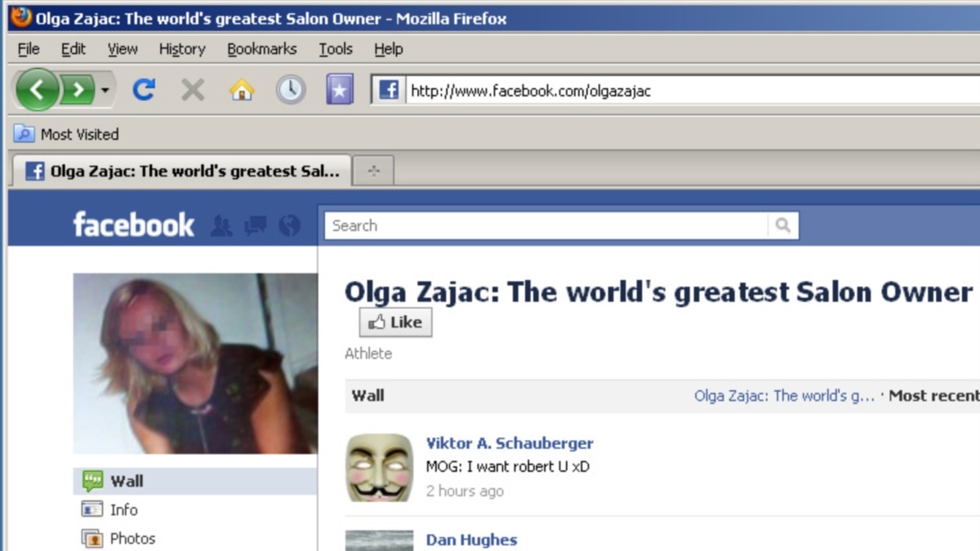Open the Messages icon in Facebook header

256,226
